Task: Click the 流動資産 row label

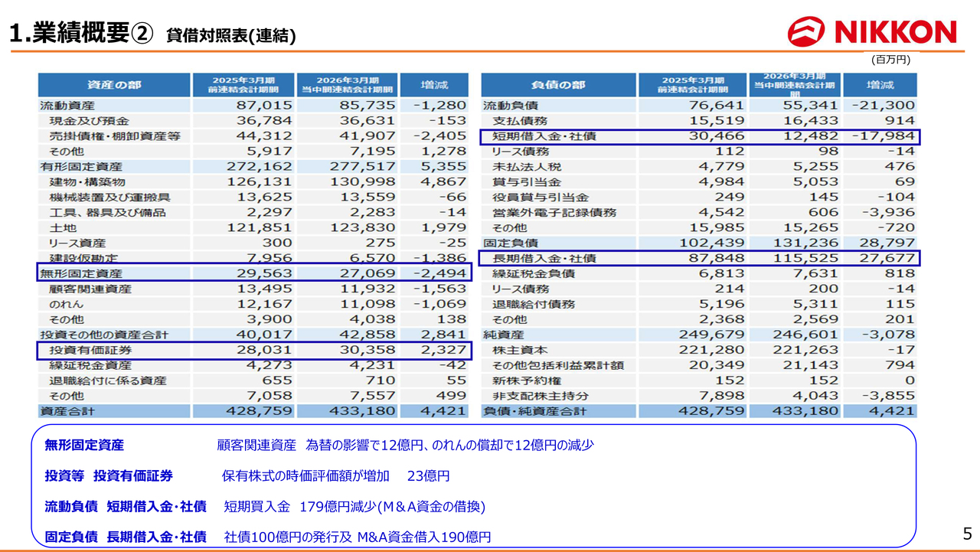Action: (67, 105)
